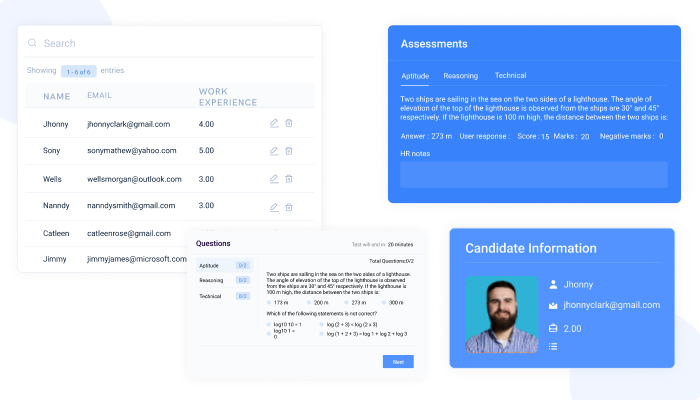Click the mail icon beside candidate email
The height and width of the screenshot is (400, 700).
(x=553, y=305)
